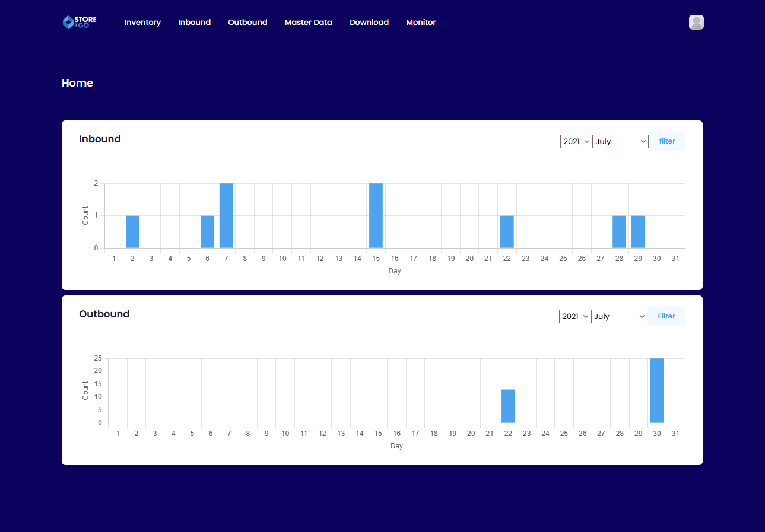Click the Inbound bar for day 7
This screenshot has width=765, height=532.
226,215
